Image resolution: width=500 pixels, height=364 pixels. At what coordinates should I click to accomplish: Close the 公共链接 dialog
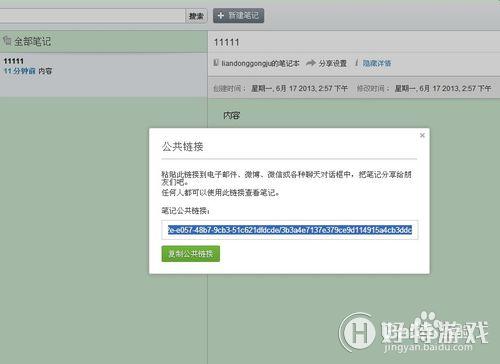click(422, 135)
